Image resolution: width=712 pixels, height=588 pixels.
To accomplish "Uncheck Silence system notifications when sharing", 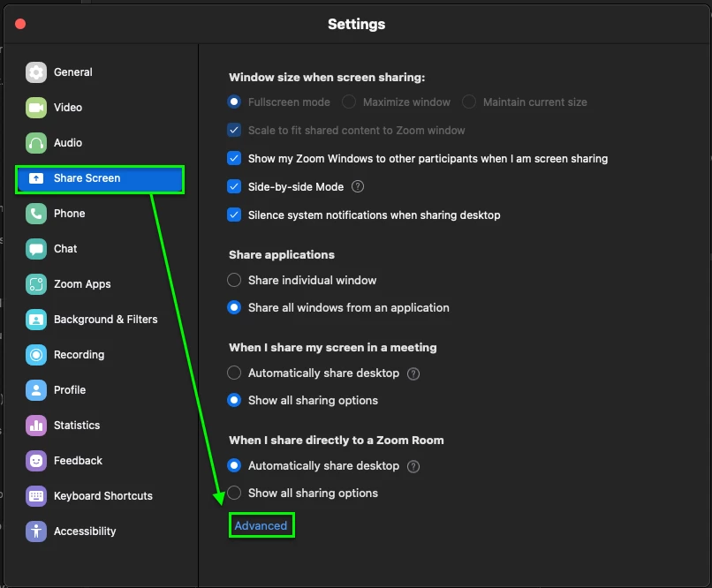I will coord(234,215).
